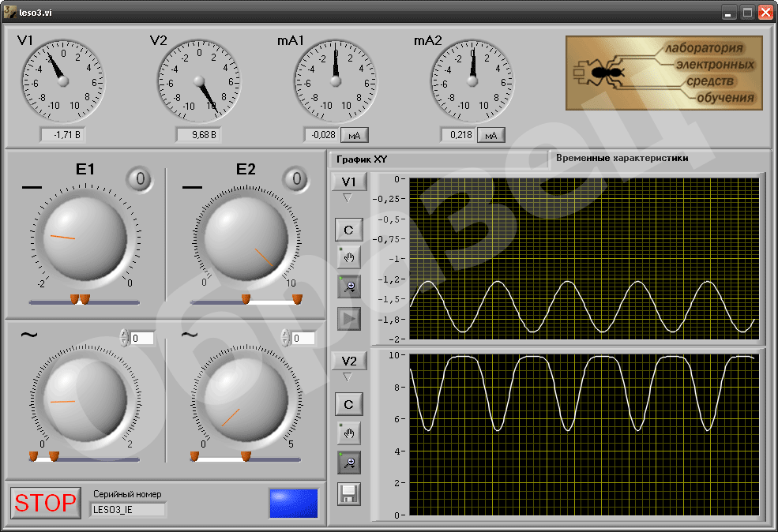Close the leso3.vi window

click(765, 13)
